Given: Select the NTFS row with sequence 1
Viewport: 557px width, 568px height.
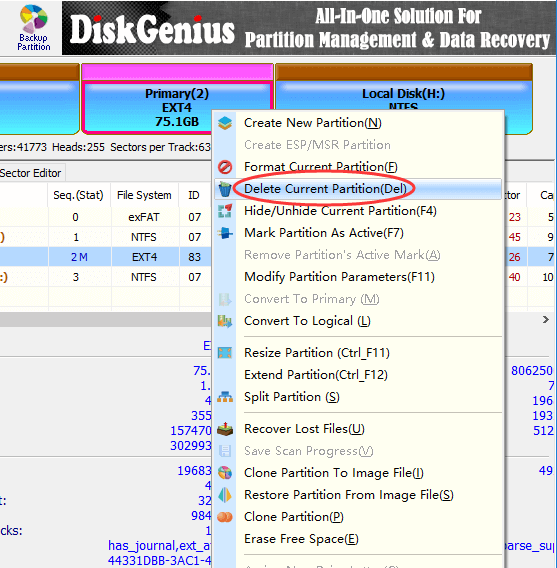Looking at the screenshot, I should point(105,237).
